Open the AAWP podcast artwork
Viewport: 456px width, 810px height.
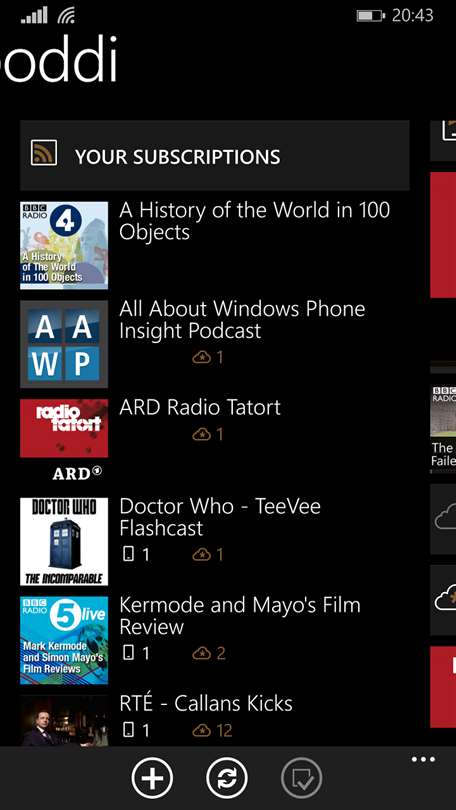click(x=64, y=344)
